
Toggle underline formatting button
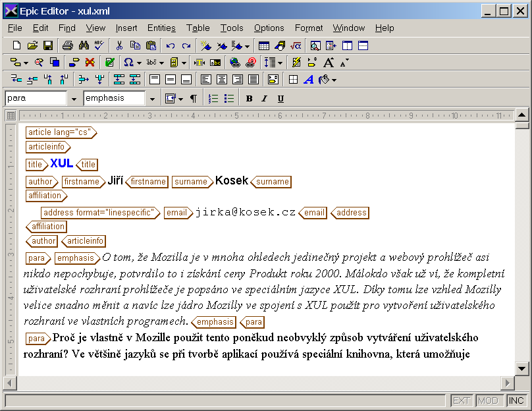click(280, 98)
